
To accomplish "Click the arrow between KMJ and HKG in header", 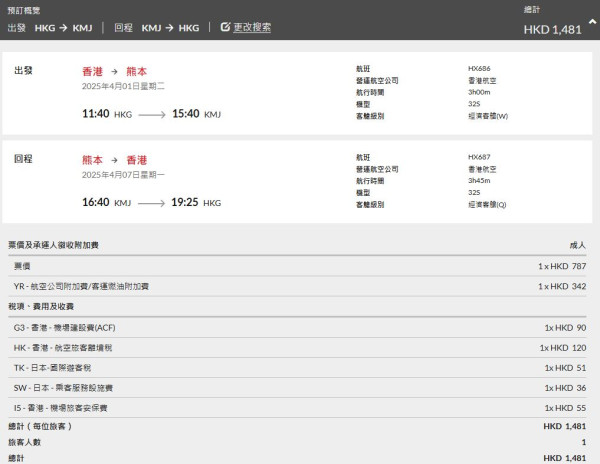I will pos(171,28).
